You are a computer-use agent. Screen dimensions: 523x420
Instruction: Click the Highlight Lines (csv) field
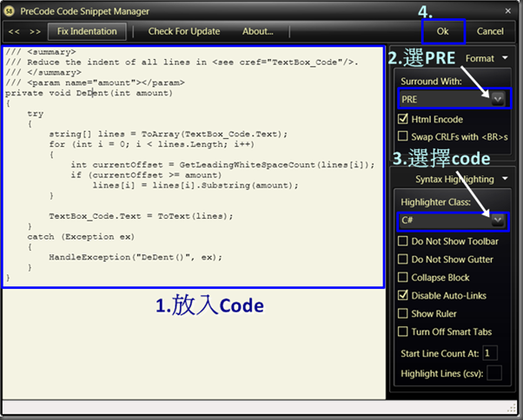pyautogui.click(x=494, y=373)
